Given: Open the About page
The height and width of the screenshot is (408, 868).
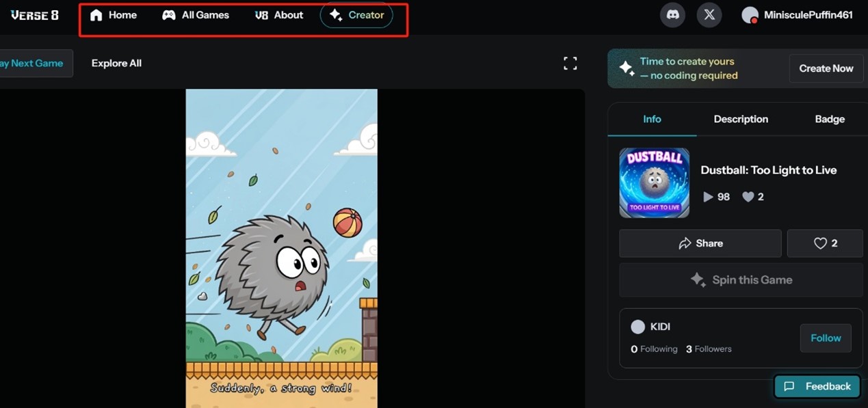Looking at the screenshot, I should pyautogui.click(x=278, y=15).
